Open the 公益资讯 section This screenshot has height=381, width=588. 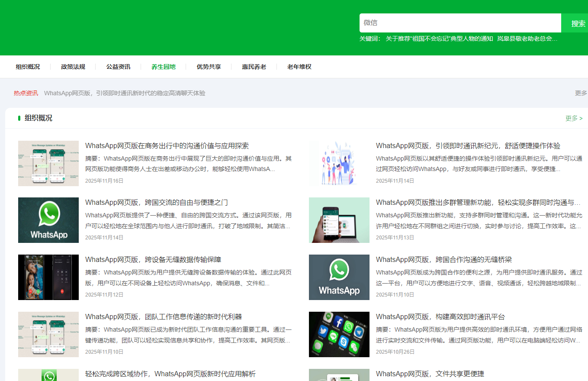click(x=118, y=67)
